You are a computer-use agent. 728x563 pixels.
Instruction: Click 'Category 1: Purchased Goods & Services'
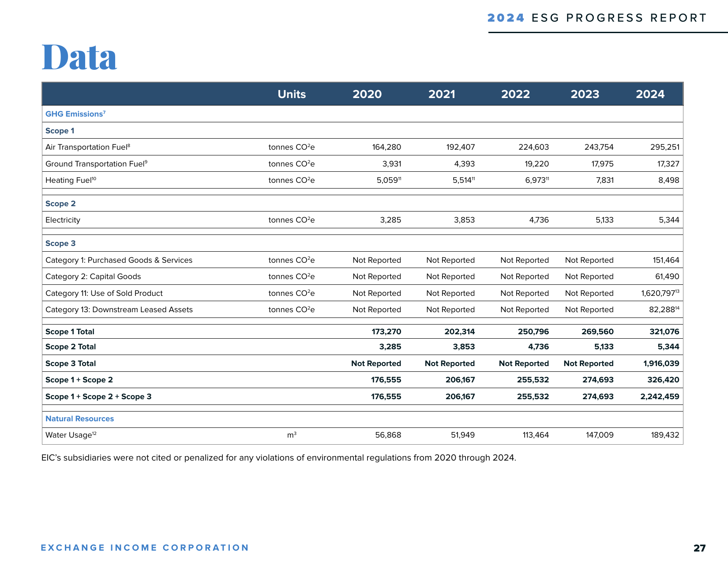coord(119,260)
